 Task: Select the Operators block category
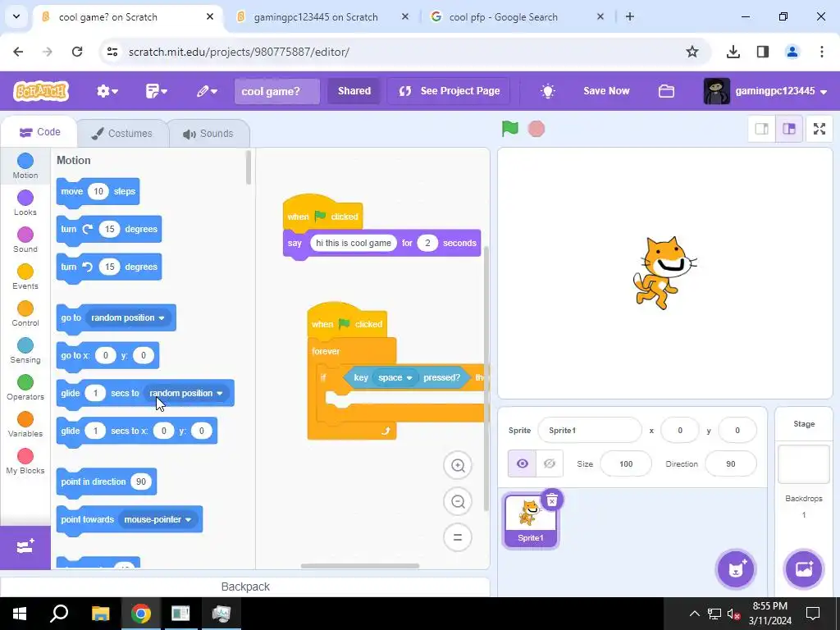click(25, 388)
